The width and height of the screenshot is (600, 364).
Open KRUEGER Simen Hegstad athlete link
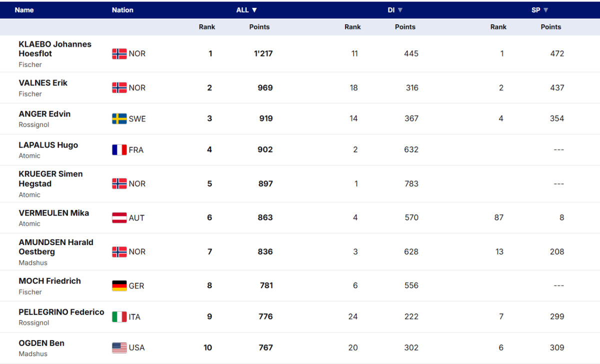point(50,178)
